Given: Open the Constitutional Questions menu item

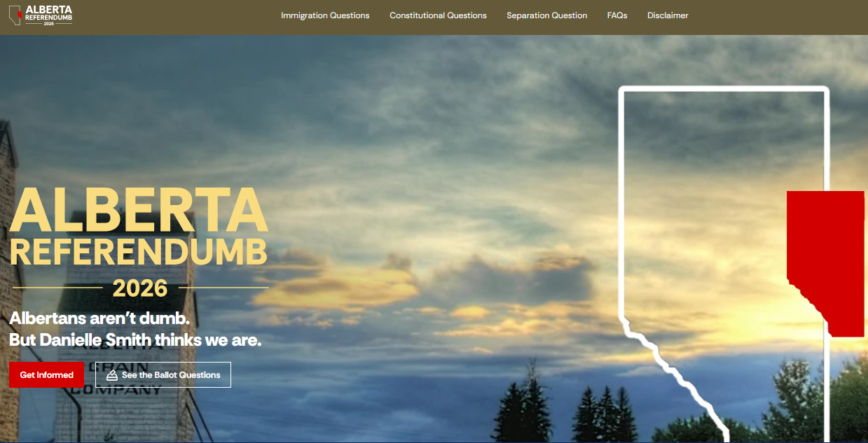Looking at the screenshot, I should pos(438,15).
